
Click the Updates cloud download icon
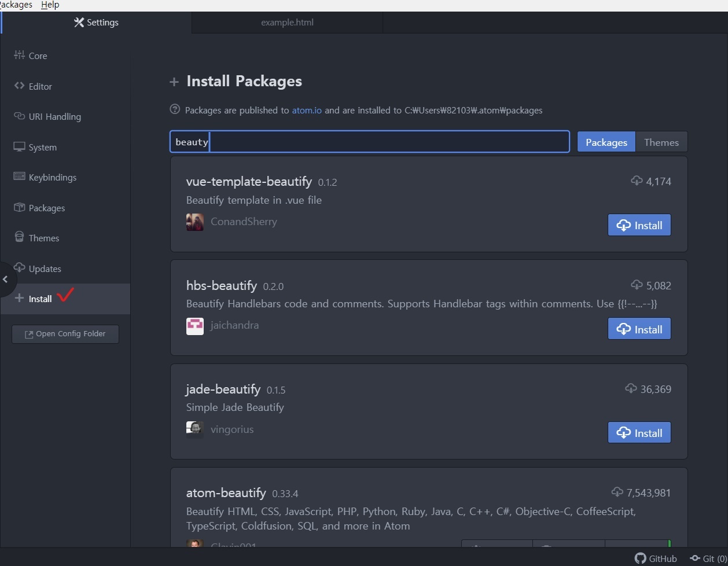[x=20, y=268]
